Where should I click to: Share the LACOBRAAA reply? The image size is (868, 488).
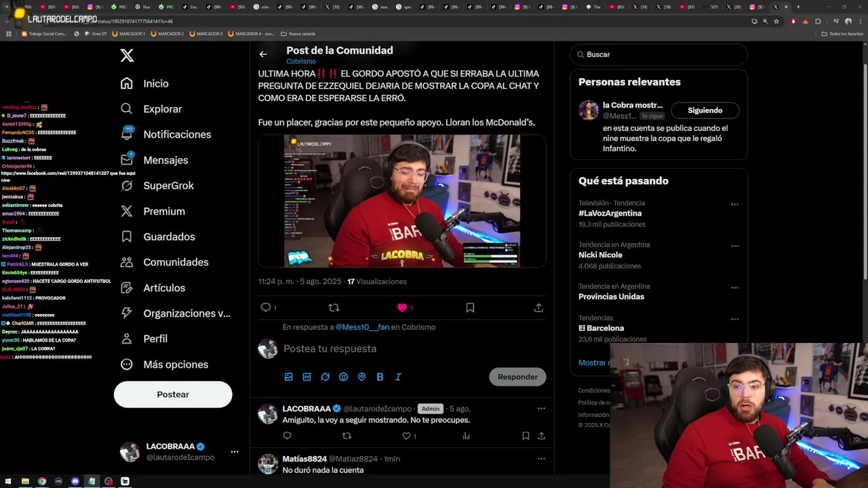(541, 436)
